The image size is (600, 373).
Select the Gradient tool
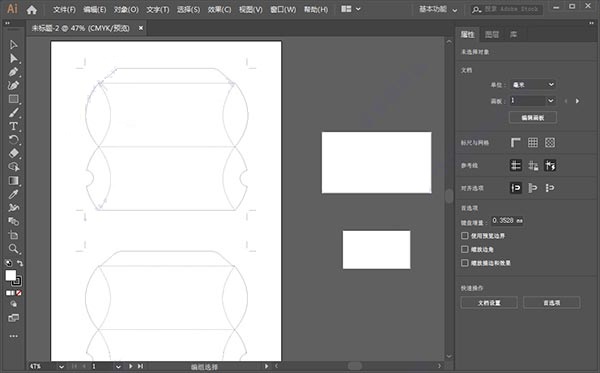[13, 181]
